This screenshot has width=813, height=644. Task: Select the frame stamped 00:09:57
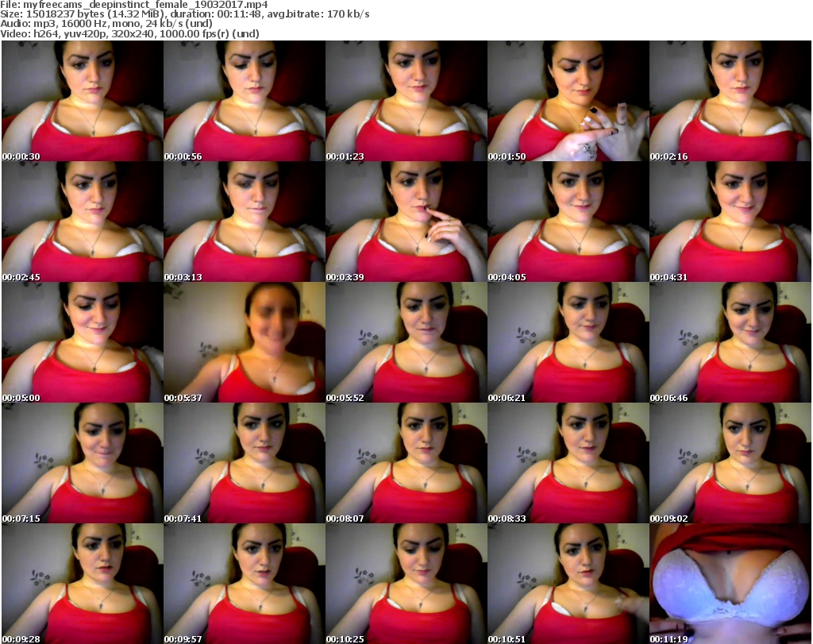point(245,584)
